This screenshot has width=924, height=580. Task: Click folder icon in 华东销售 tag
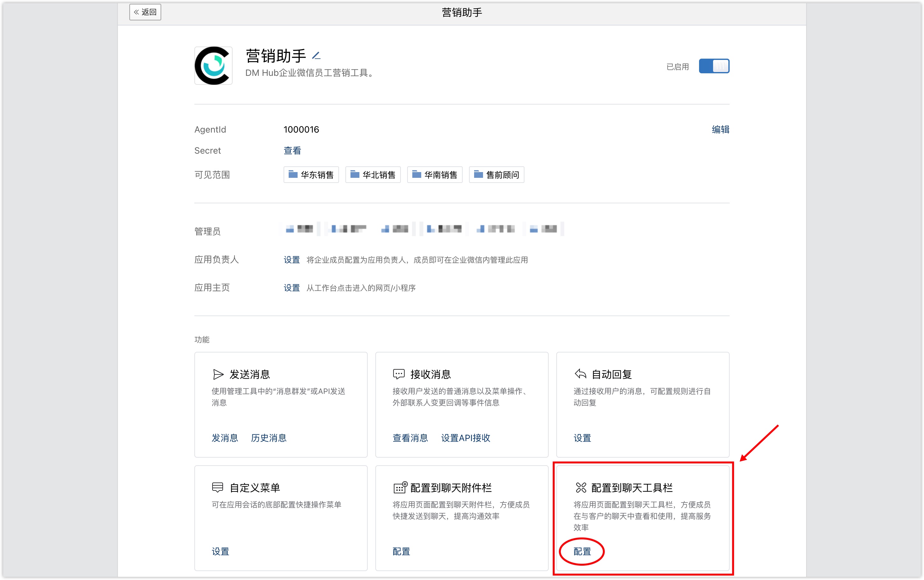tap(293, 175)
